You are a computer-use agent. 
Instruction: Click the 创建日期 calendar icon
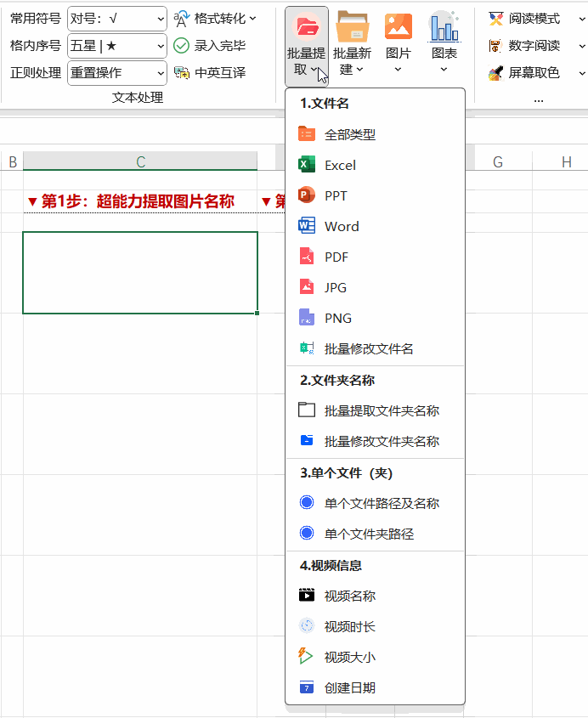(x=307, y=687)
